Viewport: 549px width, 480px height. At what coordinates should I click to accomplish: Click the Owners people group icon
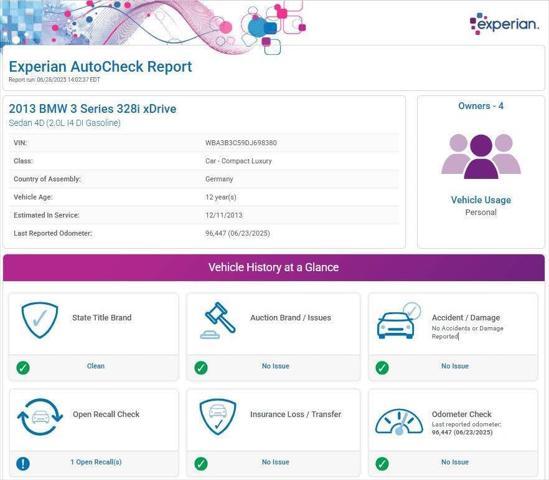[481, 156]
